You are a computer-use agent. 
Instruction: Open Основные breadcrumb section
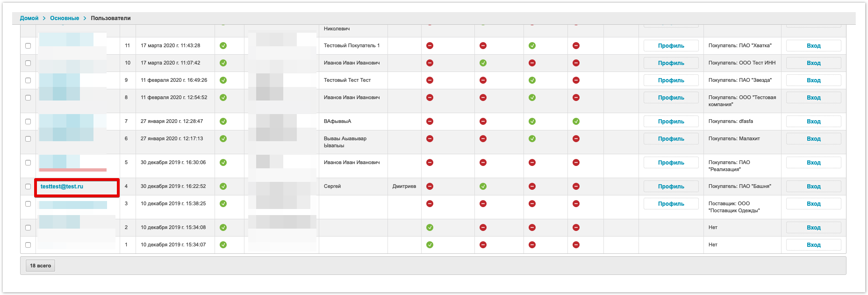tap(65, 18)
